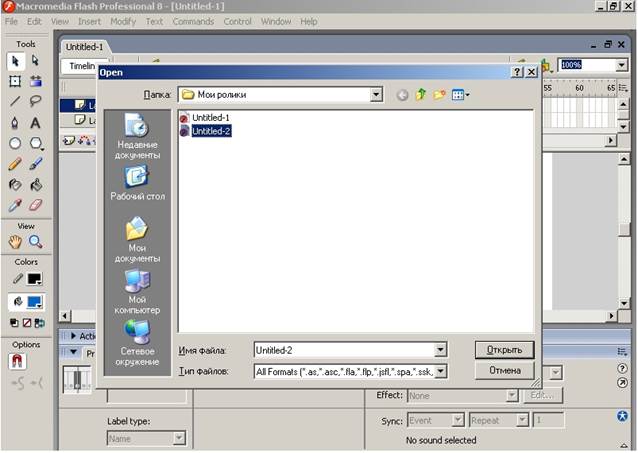Open the Insert menu

click(89, 21)
